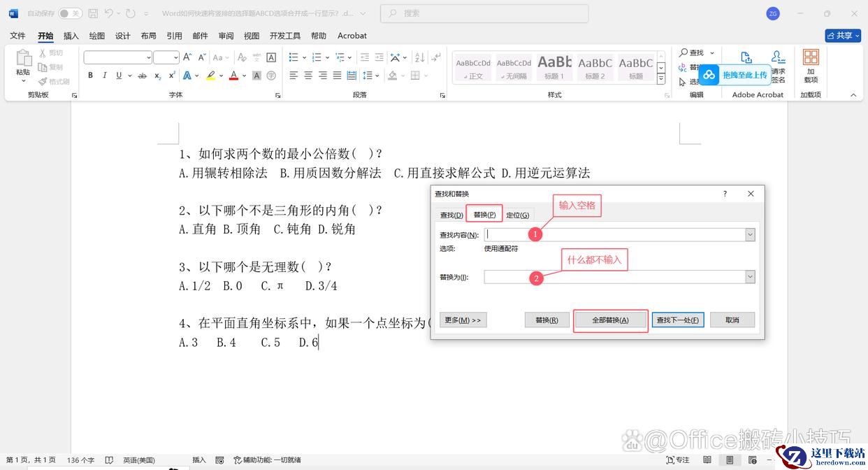Open the font name dropdown
This screenshot has height=470, width=868.
pos(148,57)
